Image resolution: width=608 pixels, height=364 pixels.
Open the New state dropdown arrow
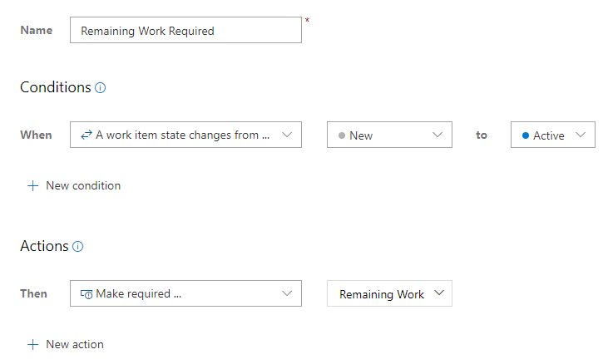tap(437, 135)
